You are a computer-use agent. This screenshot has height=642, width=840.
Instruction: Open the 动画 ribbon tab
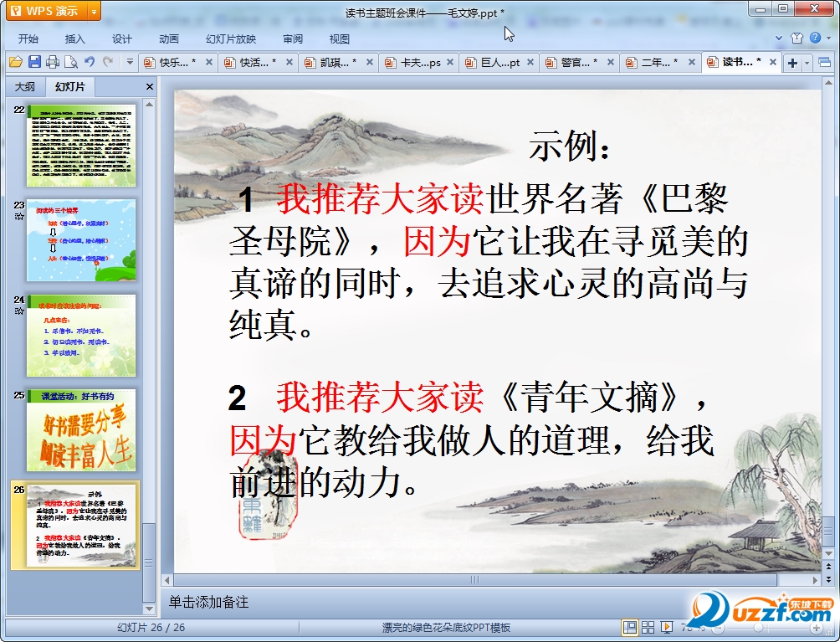tap(169, 39)
